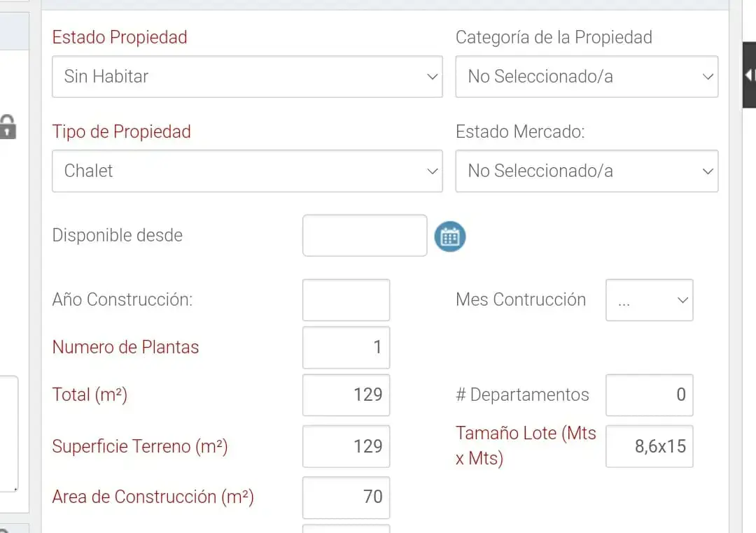Select the Tamaño Lote input showing 8,6x15
Viewport: 756px width, 533px height.
pos(649,446)
